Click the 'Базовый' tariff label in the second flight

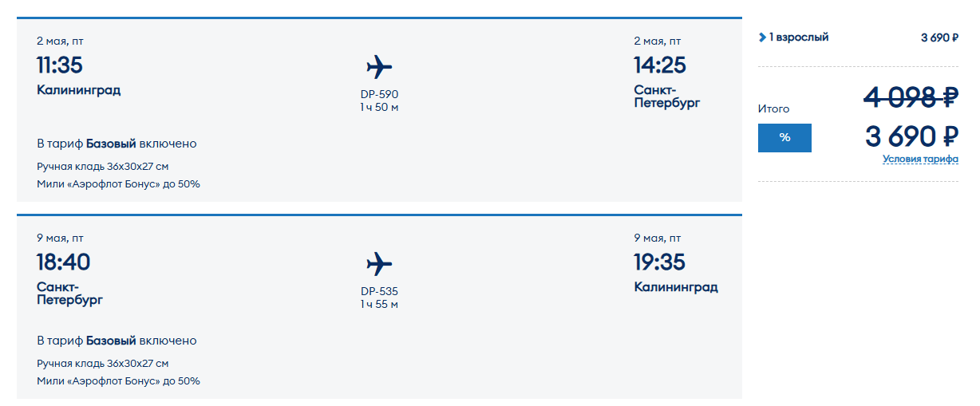pos(111,341)
